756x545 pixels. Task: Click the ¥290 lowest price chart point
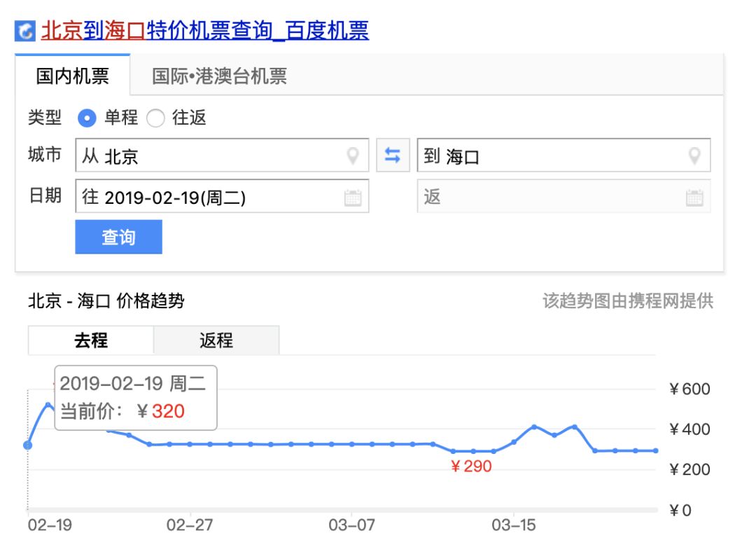click(x=454, y=451)
